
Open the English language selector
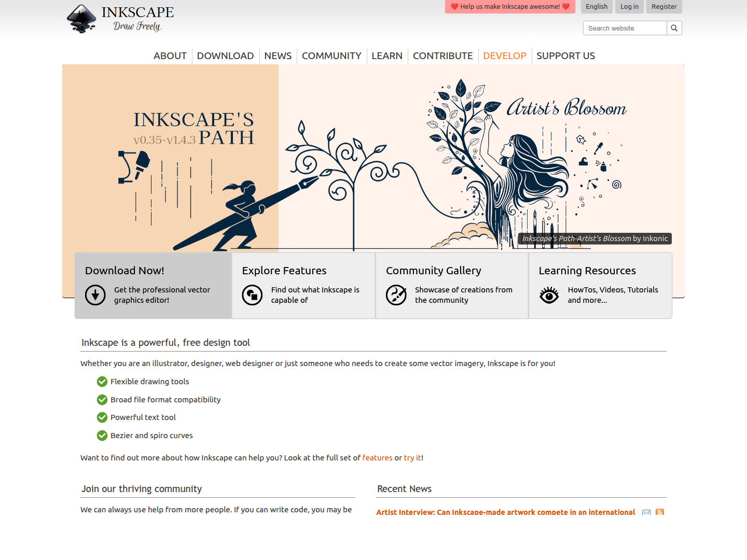[597, 7]
